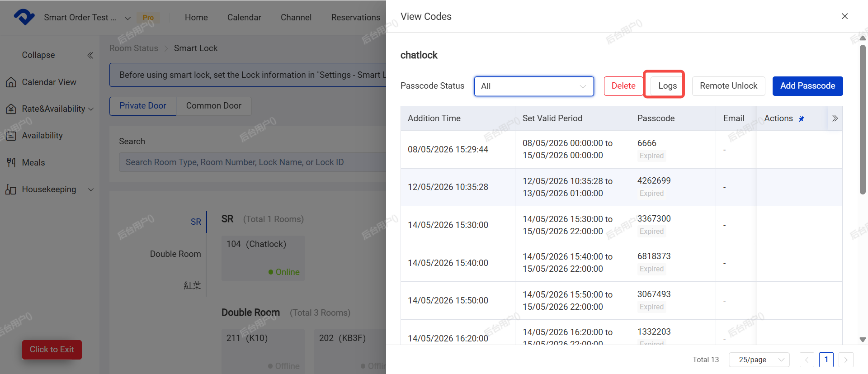
Task: Open the Passcode Status dropdown
Action: click(x=534, y=86)
